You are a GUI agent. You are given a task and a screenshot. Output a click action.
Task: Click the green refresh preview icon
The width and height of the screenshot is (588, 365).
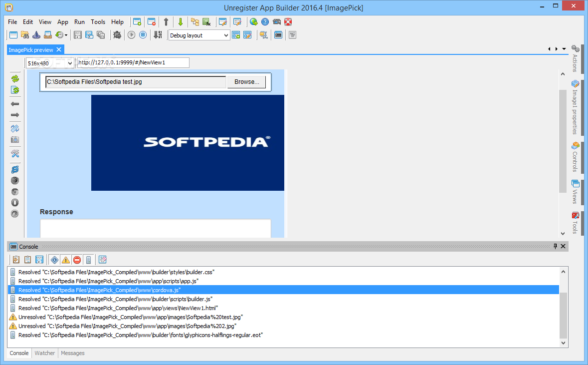click(15, 79)
